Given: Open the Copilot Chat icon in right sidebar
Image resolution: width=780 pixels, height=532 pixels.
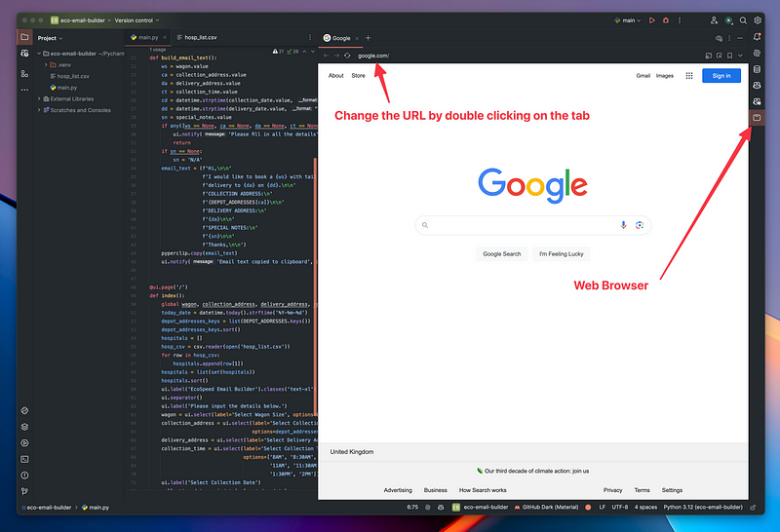Looking at the screenshot, I should pos(757,101).
